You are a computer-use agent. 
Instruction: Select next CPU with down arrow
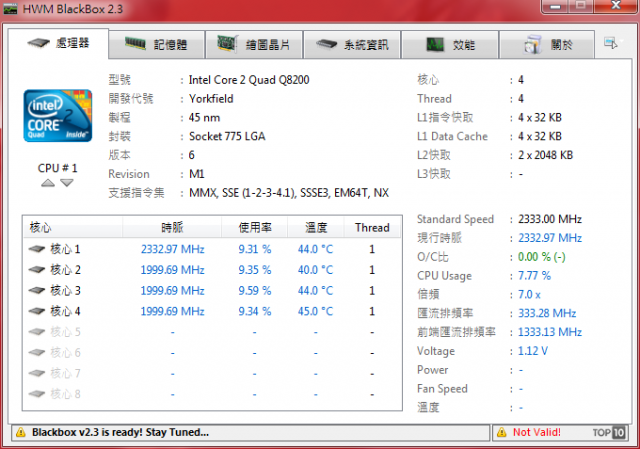coord(67,183)
